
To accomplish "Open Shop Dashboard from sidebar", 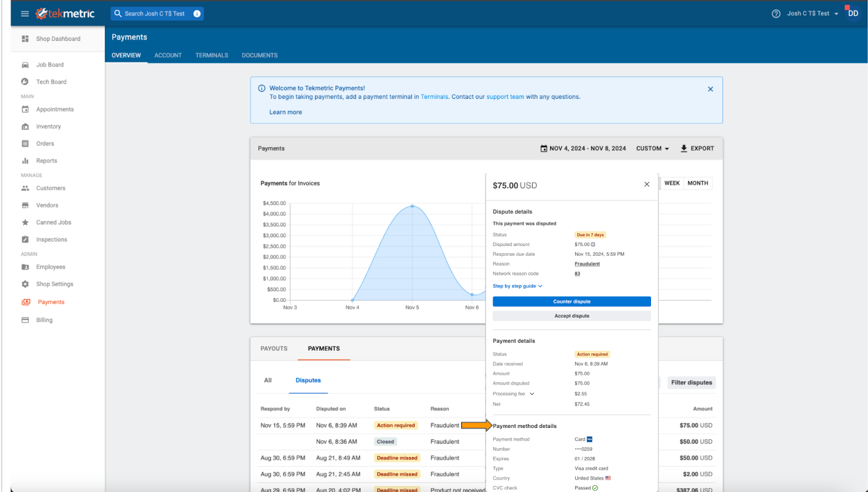I will (x=58, y=39).
